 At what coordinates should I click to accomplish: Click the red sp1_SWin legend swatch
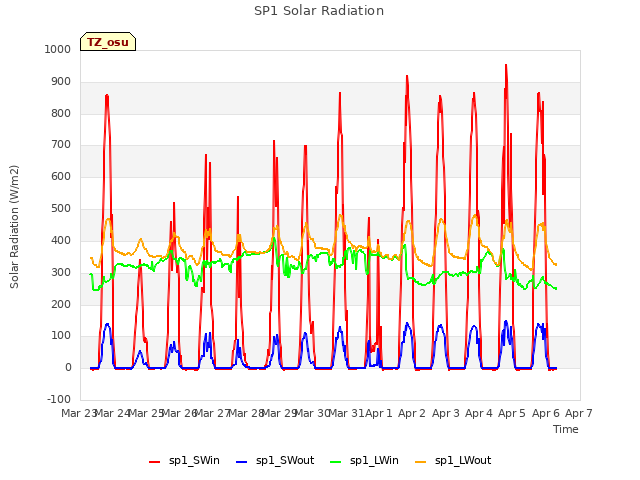(155, 462)
